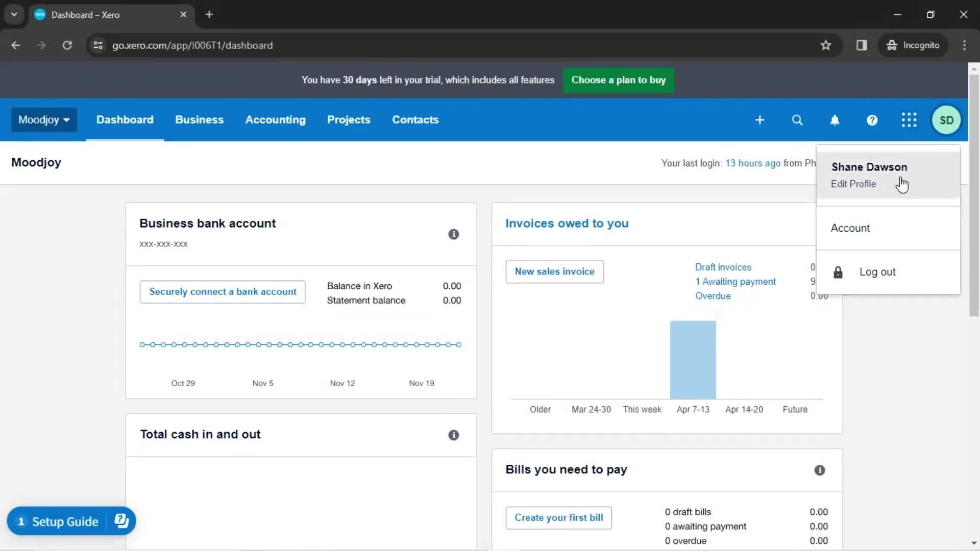Click the 0 draft bills text
This screenshot has width=980, height=551.
(688, 512)
